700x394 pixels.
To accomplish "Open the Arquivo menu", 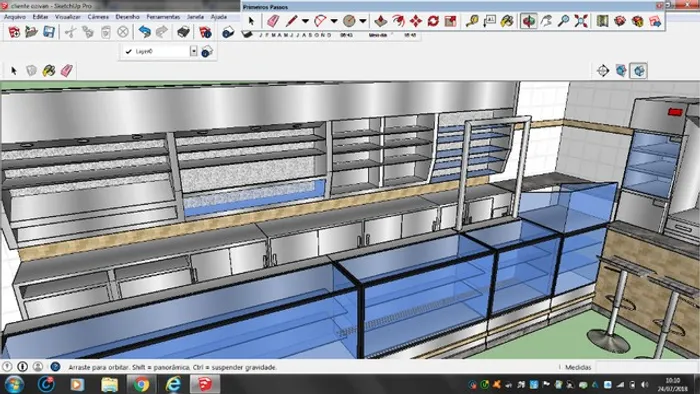I will click(x=15, y=17).
